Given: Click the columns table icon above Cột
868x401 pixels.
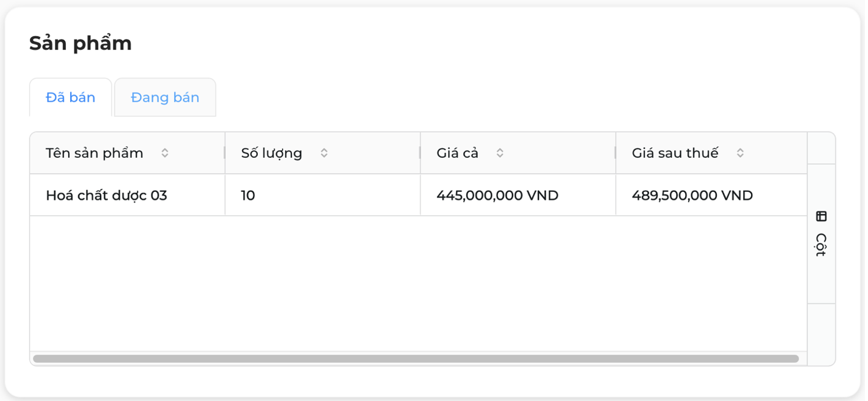Looking at the screenshot, I should [x=821, y=216].
